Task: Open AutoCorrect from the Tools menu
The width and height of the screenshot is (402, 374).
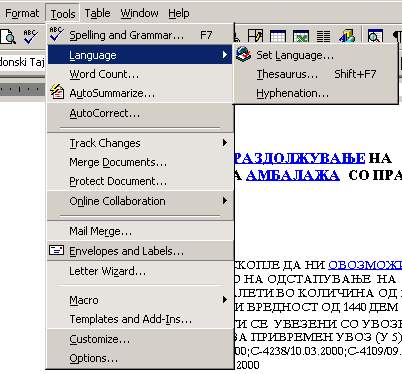Action: (140, 113)
